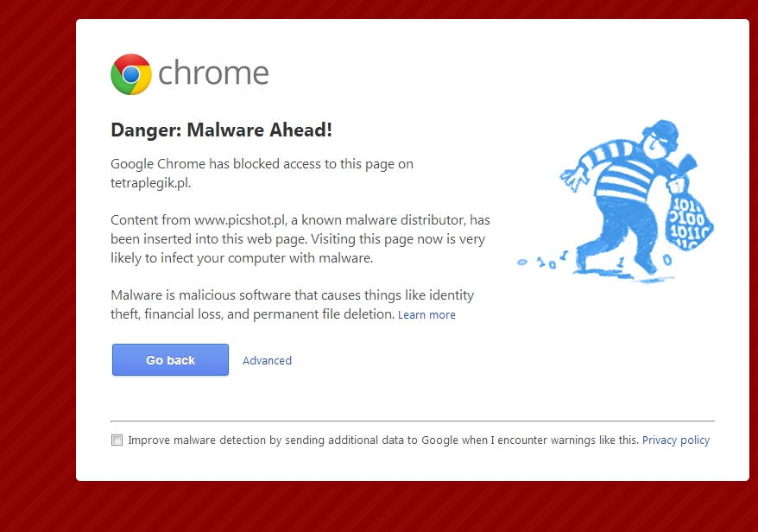Open the Privacy policy link
Viewport: 758px width, 532px height.
676,440
